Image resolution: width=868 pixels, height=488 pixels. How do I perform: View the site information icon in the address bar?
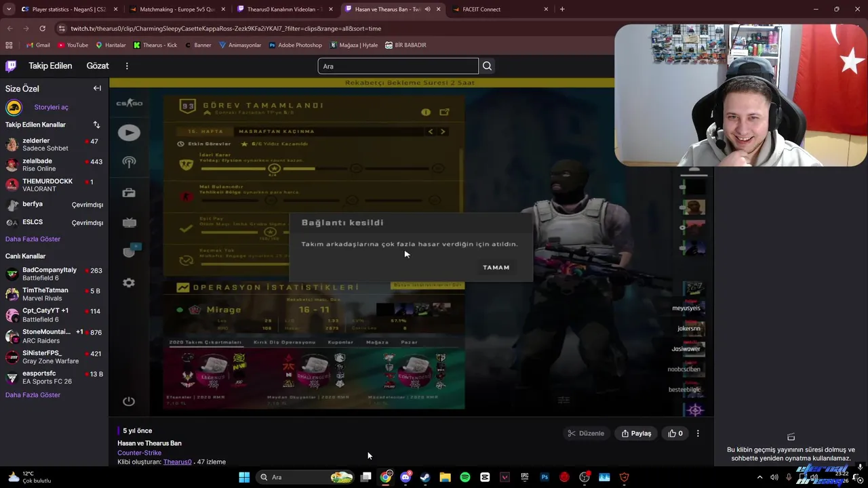pyautogui.click(x=62, y=28)
